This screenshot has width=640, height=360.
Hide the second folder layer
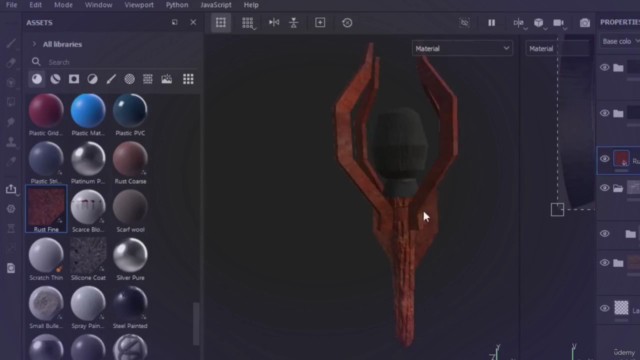(604, 113)
